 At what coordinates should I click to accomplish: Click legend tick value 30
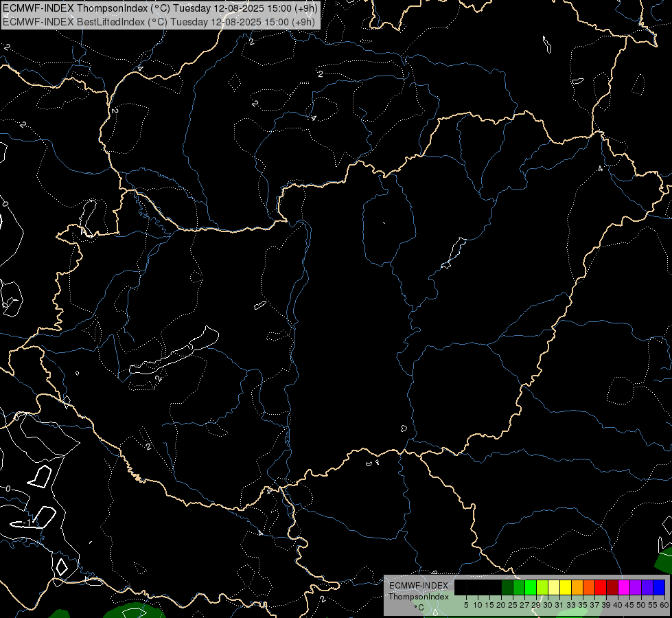tap(548, 605)
